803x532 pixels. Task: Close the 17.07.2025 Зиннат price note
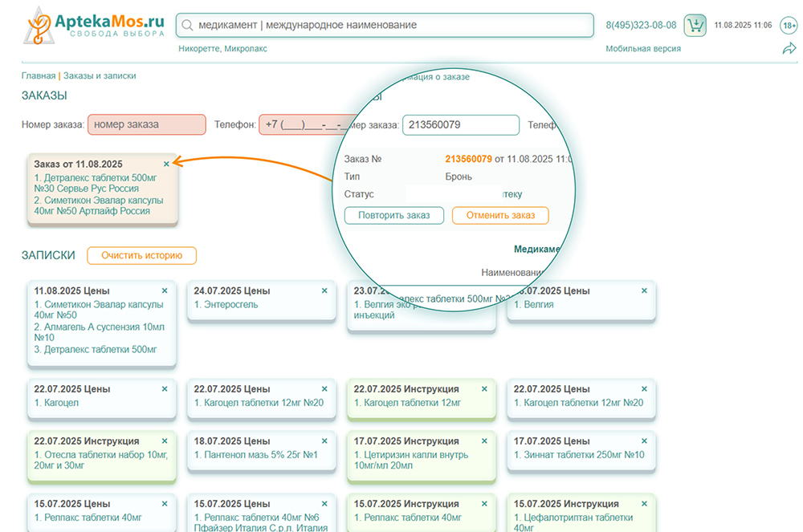coord(644,441)
